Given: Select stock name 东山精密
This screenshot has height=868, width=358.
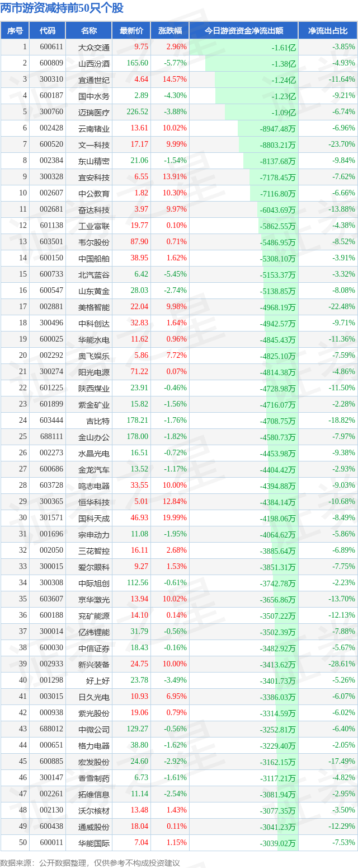Looking at the screenshot, I should 94,161.
